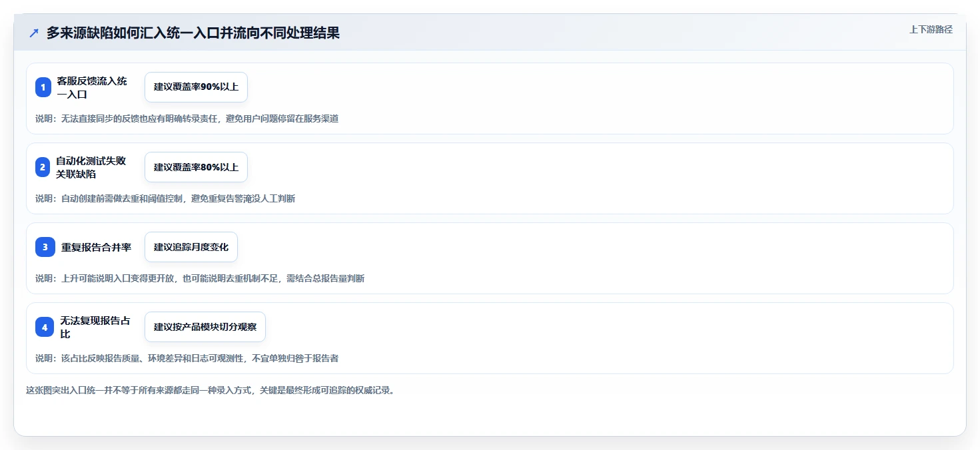Viewport: 980px width, 450px height.
Task: Select the 重复报告合并率 heading
Action: 96,247
